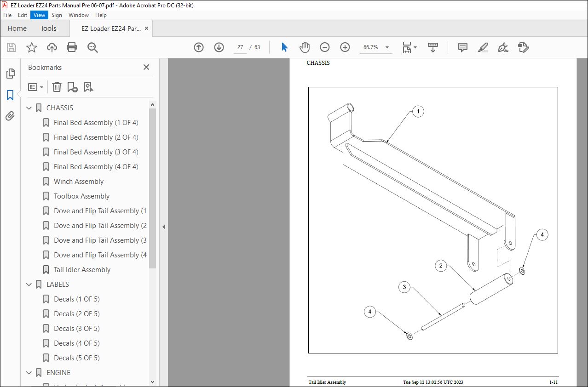Go to previous page arrow
The image size is (588, 387).
point(199,47)
